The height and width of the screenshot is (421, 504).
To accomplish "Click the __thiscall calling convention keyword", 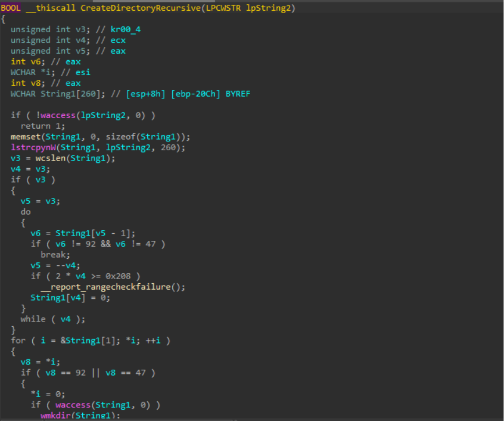I will pos(51,8).
